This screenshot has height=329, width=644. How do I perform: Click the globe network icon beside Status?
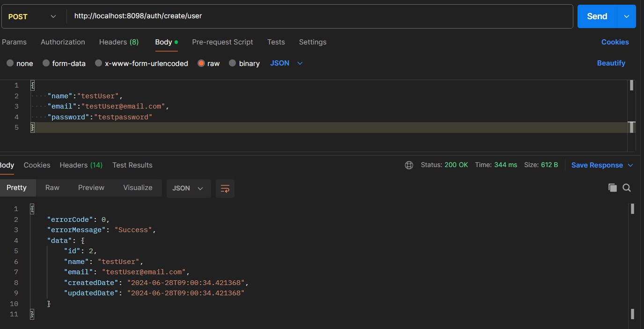point(409,165)
